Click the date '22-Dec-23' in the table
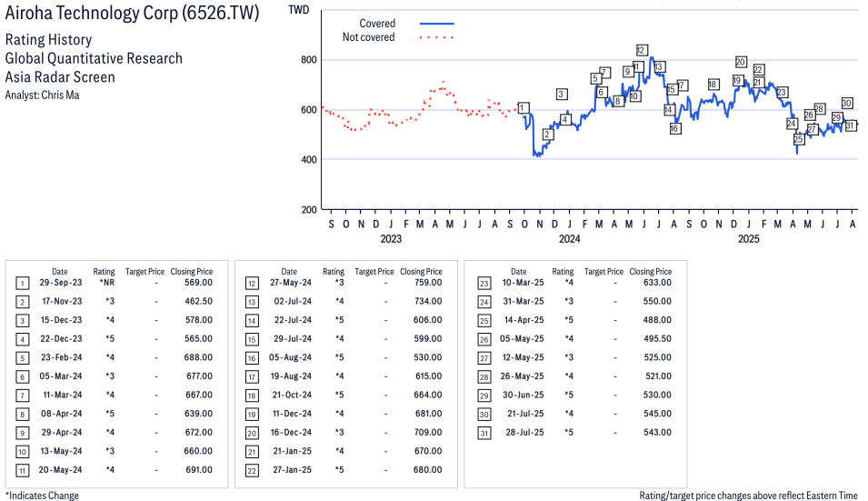Screen dimensions: 868x501 tap(61, 339)
